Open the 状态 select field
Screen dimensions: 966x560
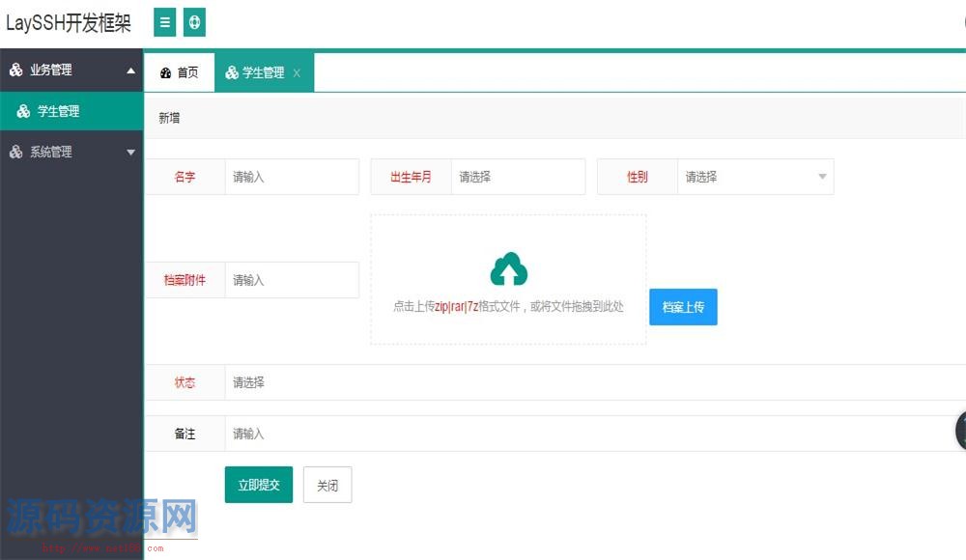click(595, 382)
